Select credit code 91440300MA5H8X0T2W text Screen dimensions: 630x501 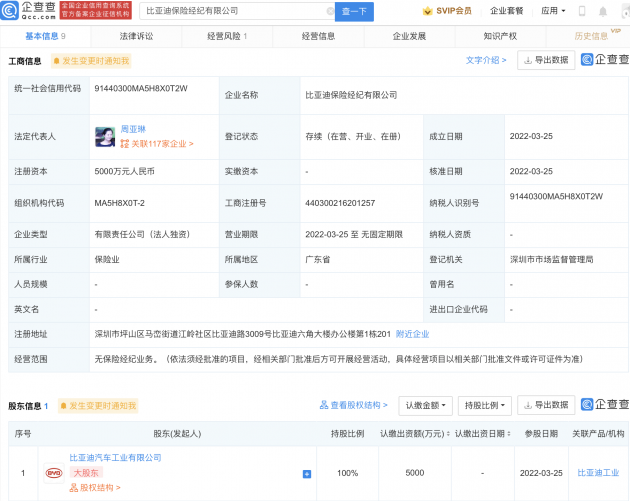(x=141, y=88)
